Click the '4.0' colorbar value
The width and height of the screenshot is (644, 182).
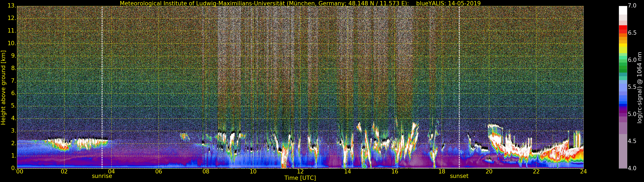tap(632, 168)
